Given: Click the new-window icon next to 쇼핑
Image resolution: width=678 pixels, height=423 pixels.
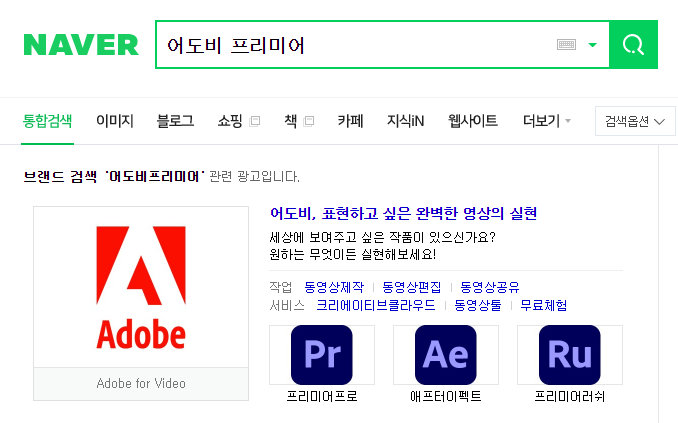Looking at the screenshot, I should click(x=255, y=121).
